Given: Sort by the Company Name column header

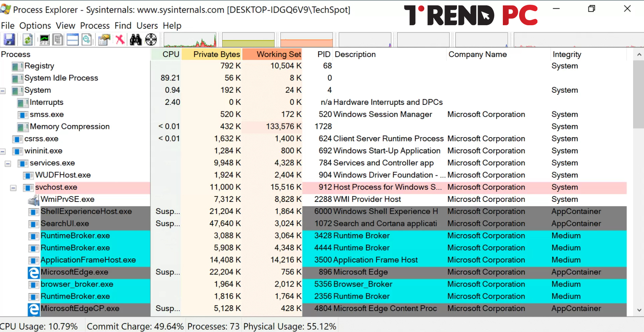Looking at the screenshot, I should pos(499,54).
